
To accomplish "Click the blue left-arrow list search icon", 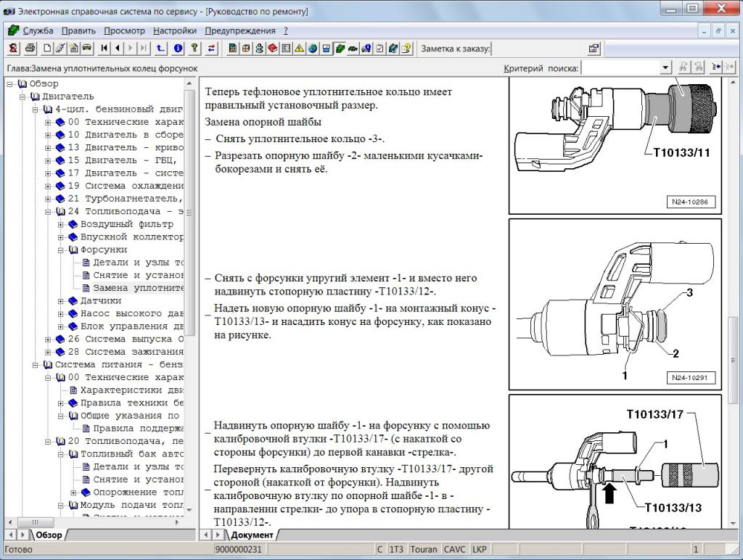I will pos(716,67).
